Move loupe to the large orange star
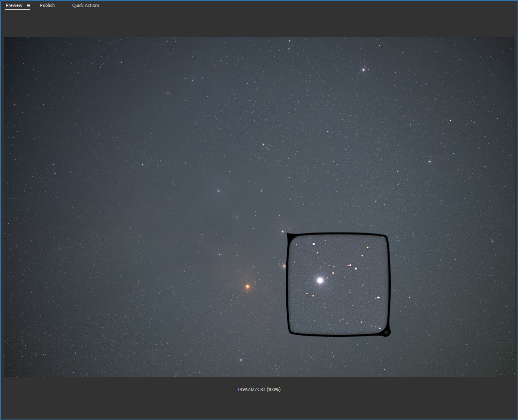518x420 pixels. (247, 287)
